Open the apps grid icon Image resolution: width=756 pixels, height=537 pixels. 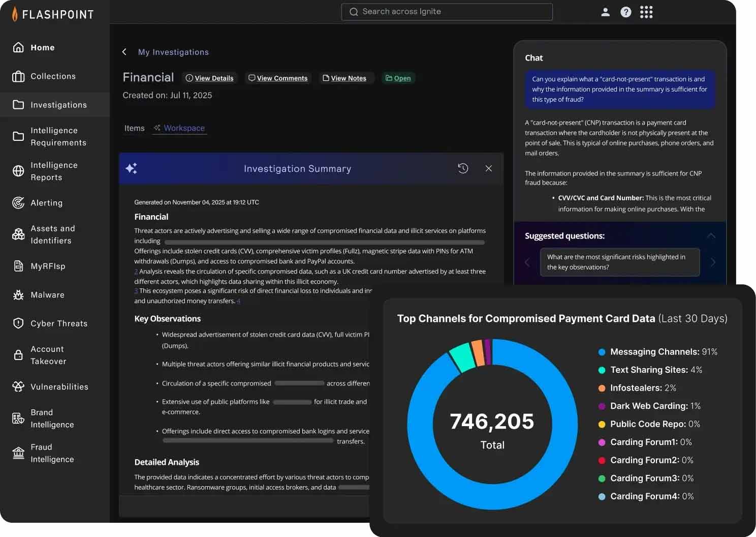tap(646, 12)
